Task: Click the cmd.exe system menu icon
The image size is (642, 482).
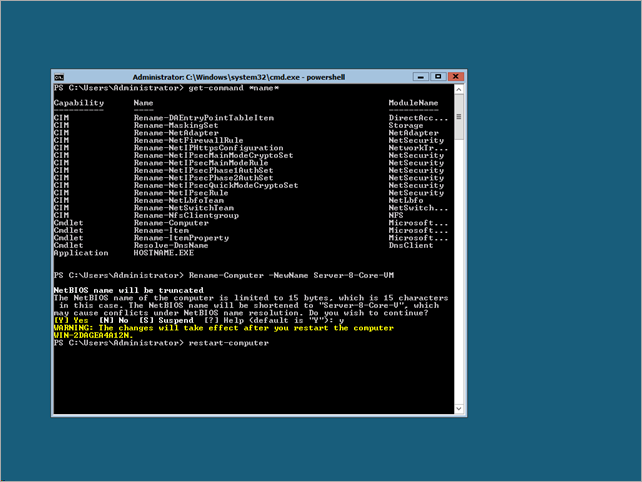Action: click(x=59, y=77)
